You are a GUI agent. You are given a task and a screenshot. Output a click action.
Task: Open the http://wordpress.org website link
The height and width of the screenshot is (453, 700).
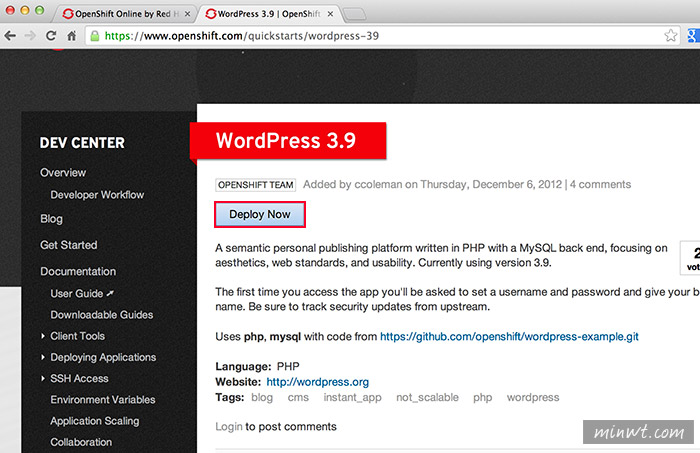coord(317,382)
